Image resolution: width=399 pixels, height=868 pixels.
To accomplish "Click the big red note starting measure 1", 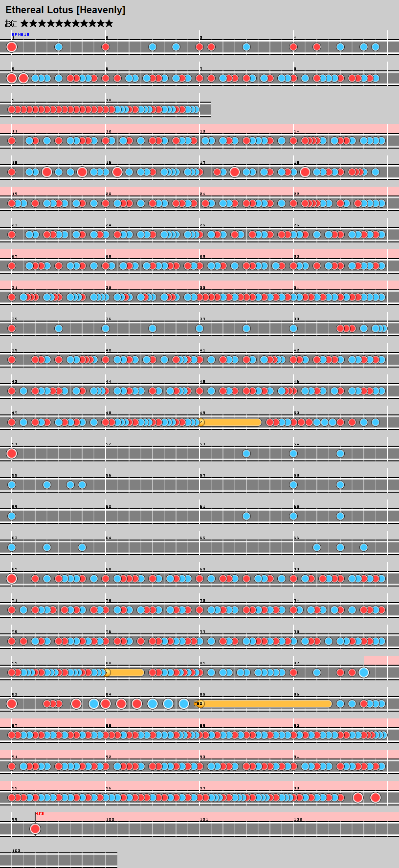I will click(12, 47).
